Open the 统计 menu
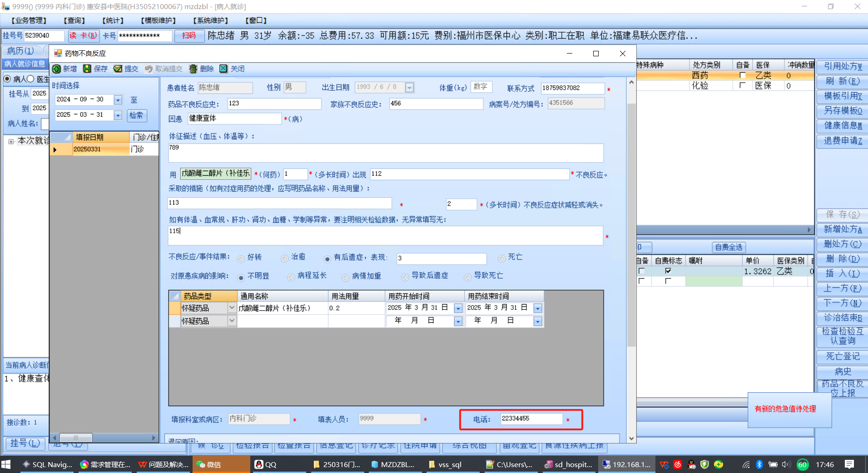Image resolution: width=868 pixels, height=473 pixels. pyautogui.click(x=113, y=20)
